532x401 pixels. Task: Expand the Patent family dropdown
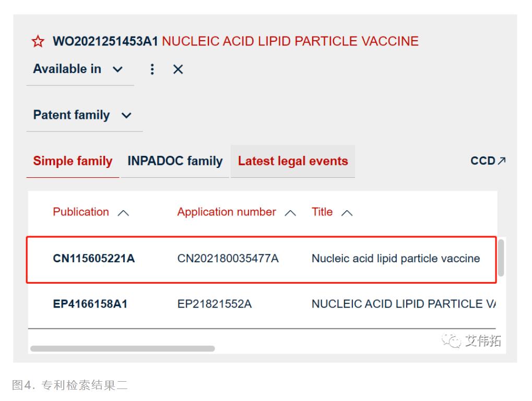(x=83, y=115)
